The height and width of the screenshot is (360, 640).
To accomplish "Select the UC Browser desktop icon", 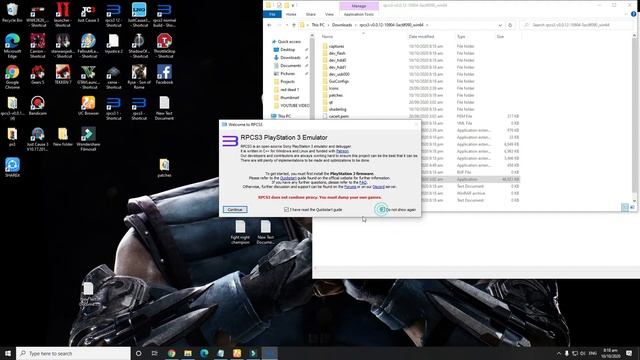I will 88,106.
